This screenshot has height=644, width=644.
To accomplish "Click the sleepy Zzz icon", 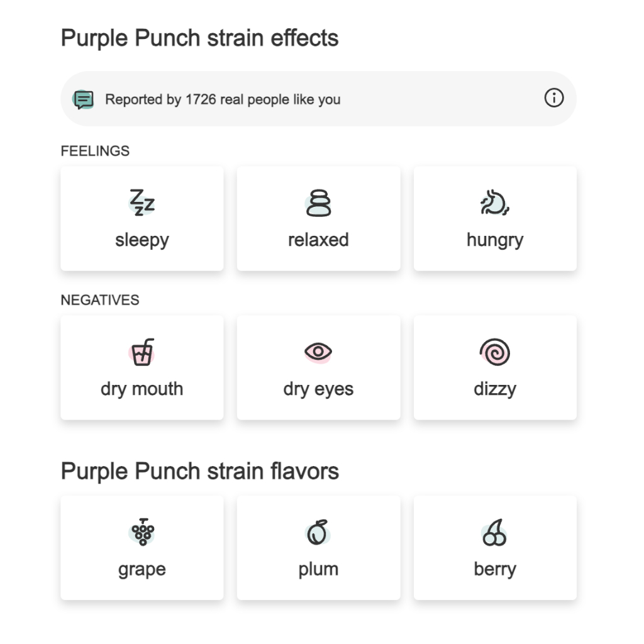I will tap(142, 203).
